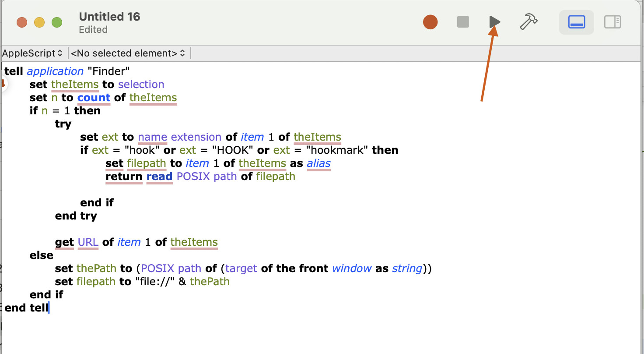Place cursor on the word selection
This screenshot has width=644, height=354.
(x=141, y=85)
